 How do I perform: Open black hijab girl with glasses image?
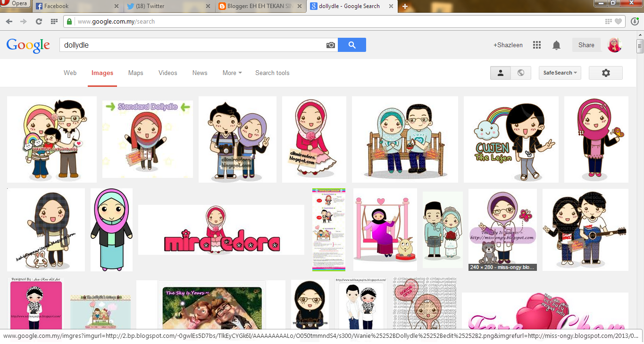pos(310,305)
